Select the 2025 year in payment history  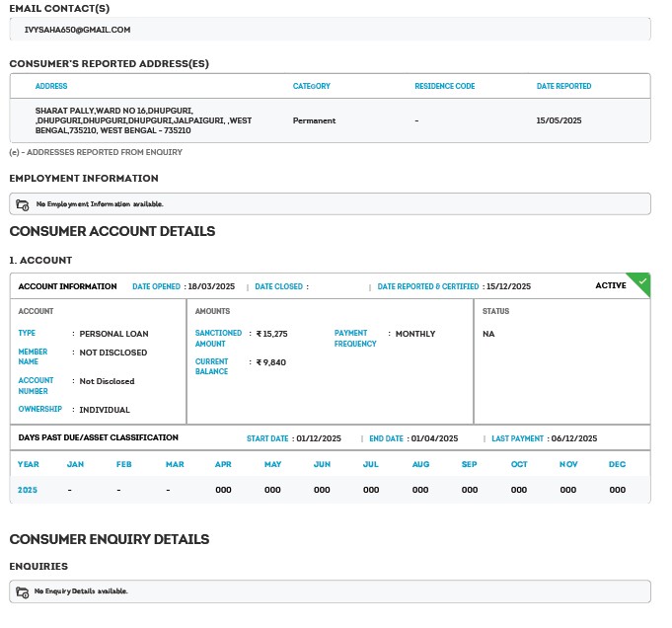29,490
